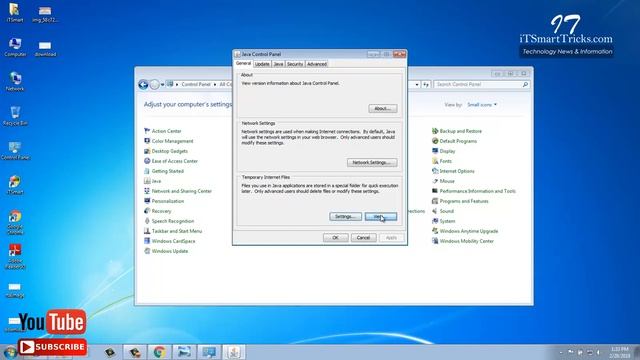The width and height of the screenshot is (640, 360).
Task: Select the Google Chrome desktop shortcut
Action: tap(15, 222)
